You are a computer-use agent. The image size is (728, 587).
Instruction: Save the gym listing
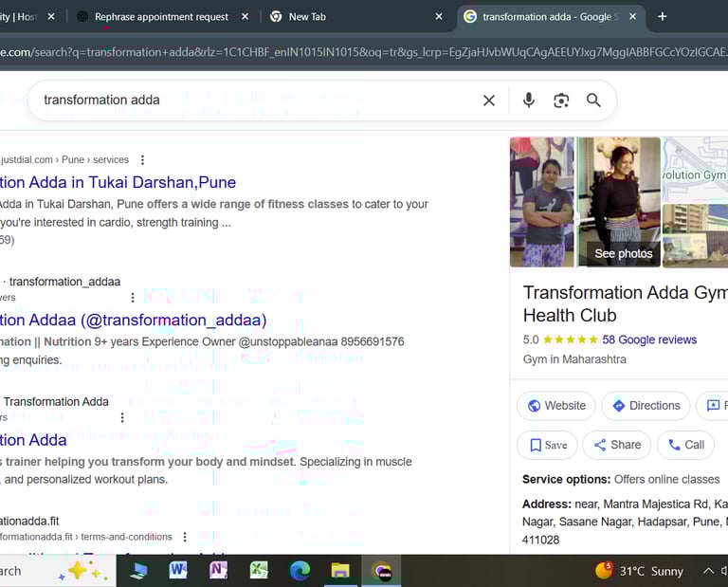[547, 445]
